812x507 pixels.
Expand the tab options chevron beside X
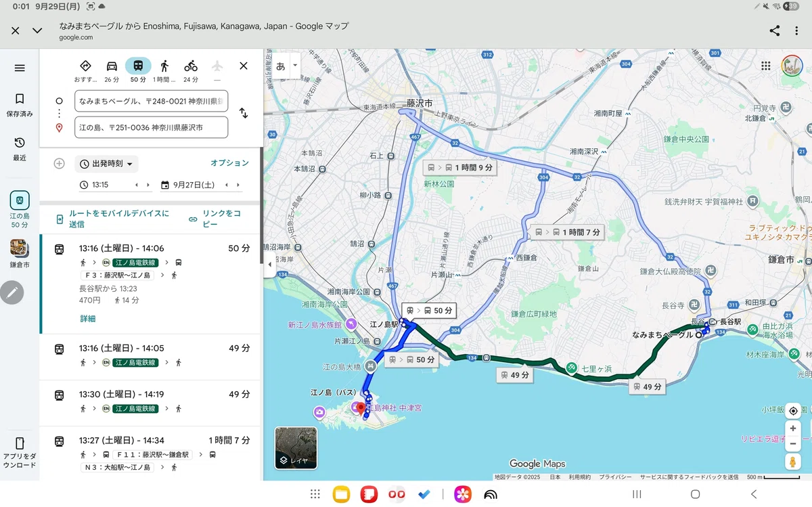click(37, 30)
